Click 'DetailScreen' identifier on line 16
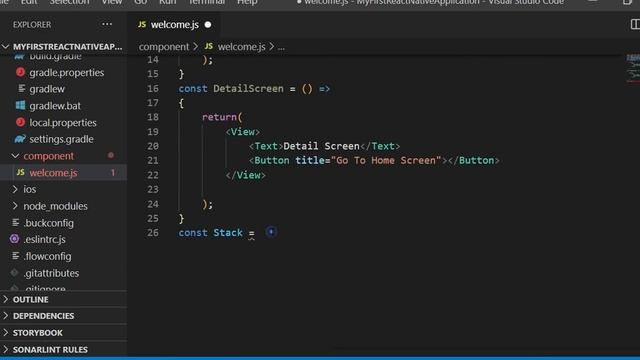Screen dimensions: 640x360 coord(248,89)
